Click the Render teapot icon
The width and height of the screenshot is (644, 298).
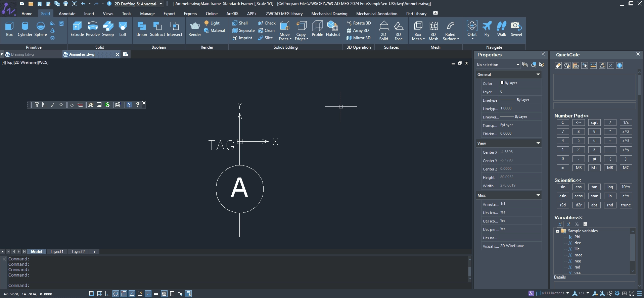pos(195,29)
